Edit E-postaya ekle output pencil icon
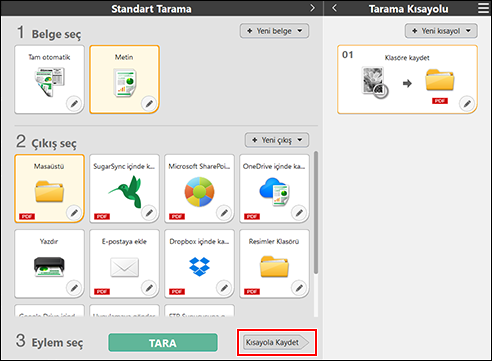 (x=149, y=288)
